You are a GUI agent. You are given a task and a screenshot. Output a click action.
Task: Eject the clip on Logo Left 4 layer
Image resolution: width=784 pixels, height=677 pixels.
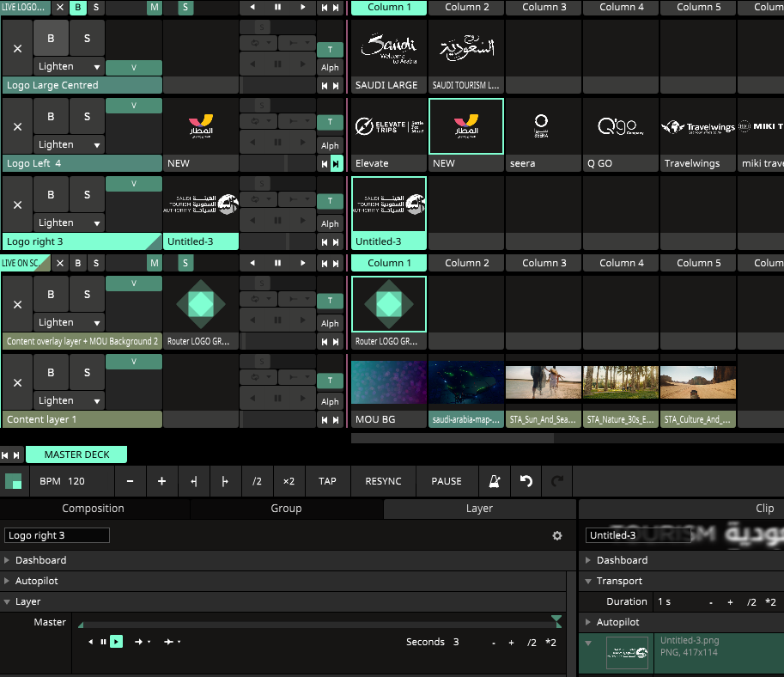pyautogui.click(x=17, y=126)
